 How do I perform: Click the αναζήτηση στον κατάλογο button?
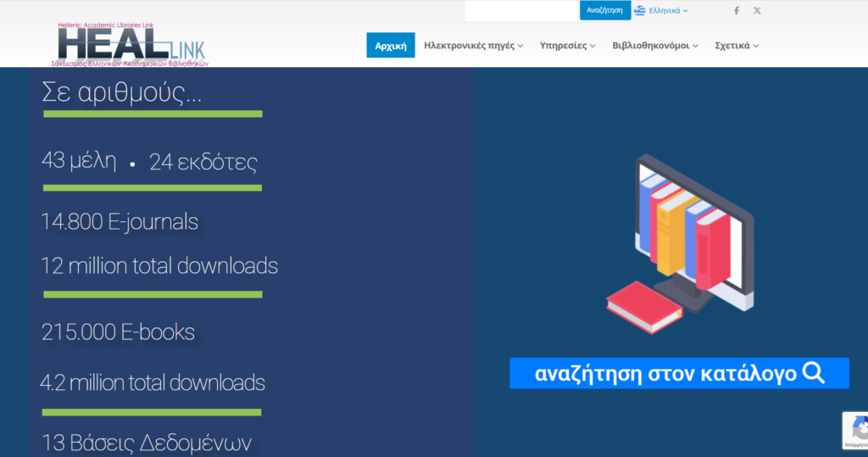(x=679, y=373)
